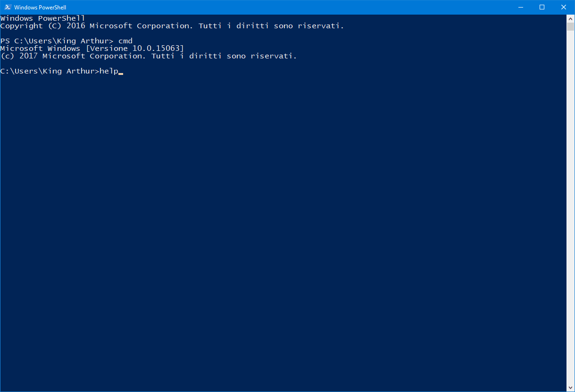Open the PowerShell system menu icon
Screen dimensions: 575x392
(x=7, y=7)
